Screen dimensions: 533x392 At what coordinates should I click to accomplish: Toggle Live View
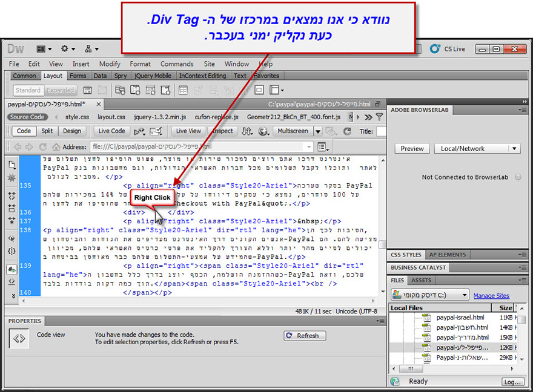click(188, 131)
